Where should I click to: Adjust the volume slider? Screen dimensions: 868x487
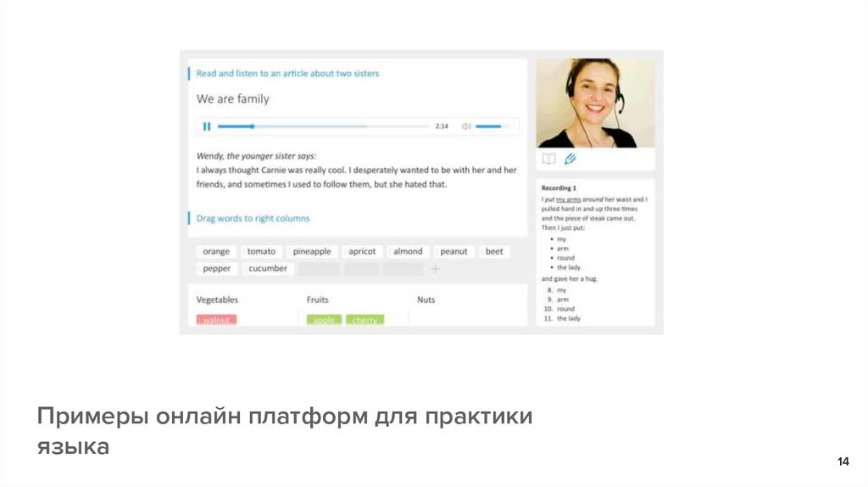point(492,126)
